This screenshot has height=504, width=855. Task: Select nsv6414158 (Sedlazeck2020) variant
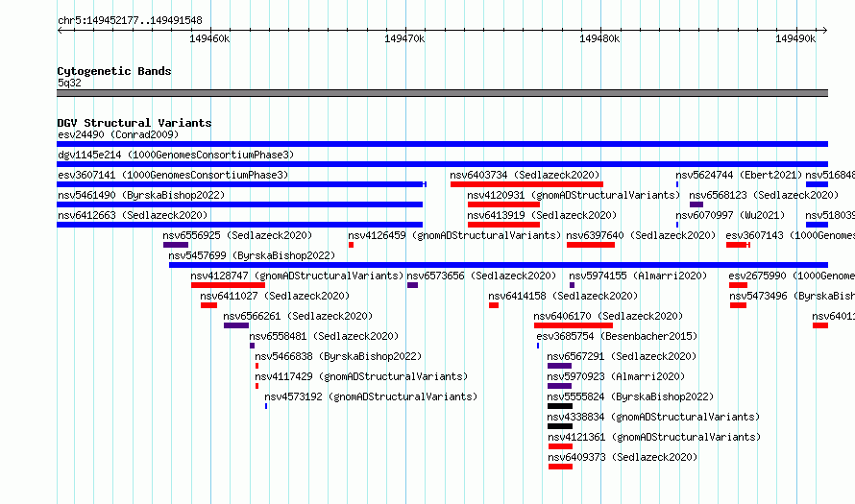[563, 296]
